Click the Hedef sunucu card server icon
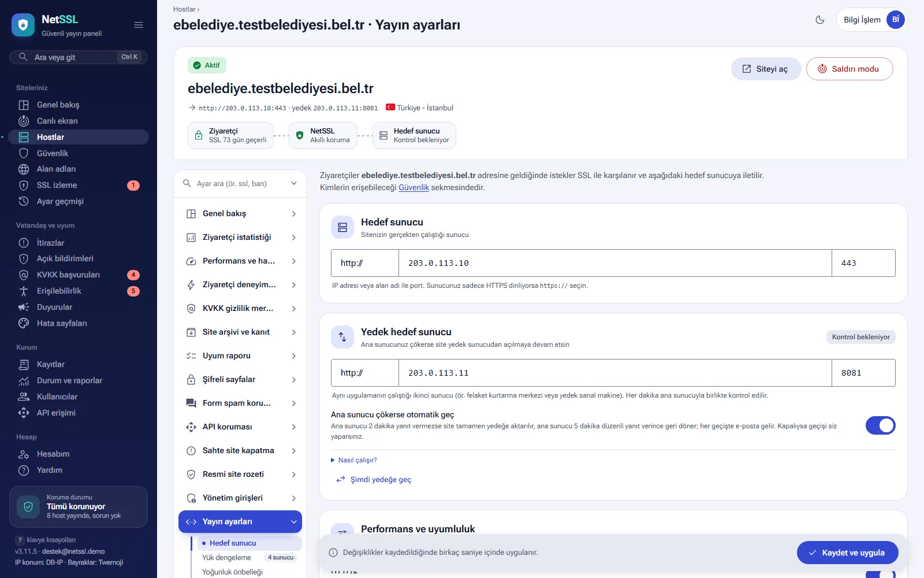 [x=342, y=227]
